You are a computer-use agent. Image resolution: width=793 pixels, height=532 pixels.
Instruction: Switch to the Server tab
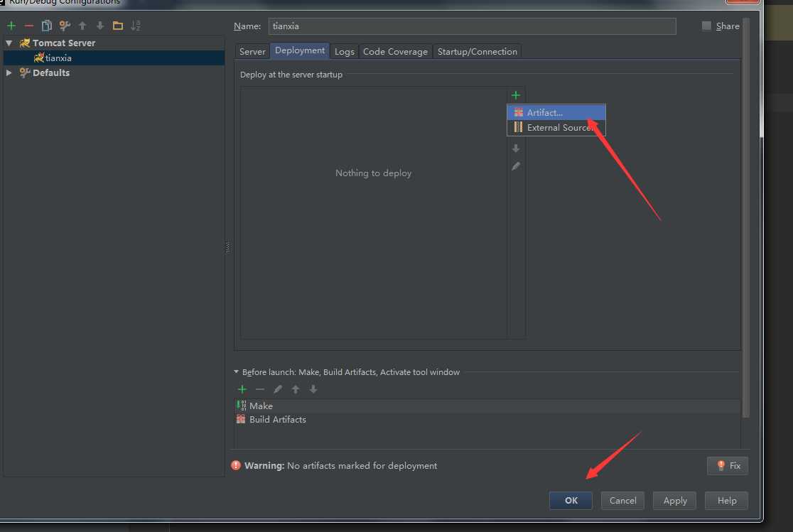(x=252, y=52)
